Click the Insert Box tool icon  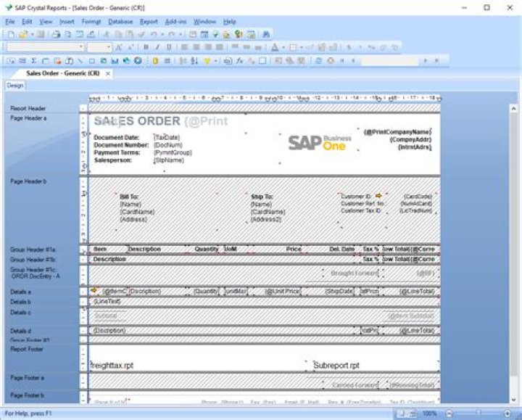pyautogui.click(x=91, y=61)
